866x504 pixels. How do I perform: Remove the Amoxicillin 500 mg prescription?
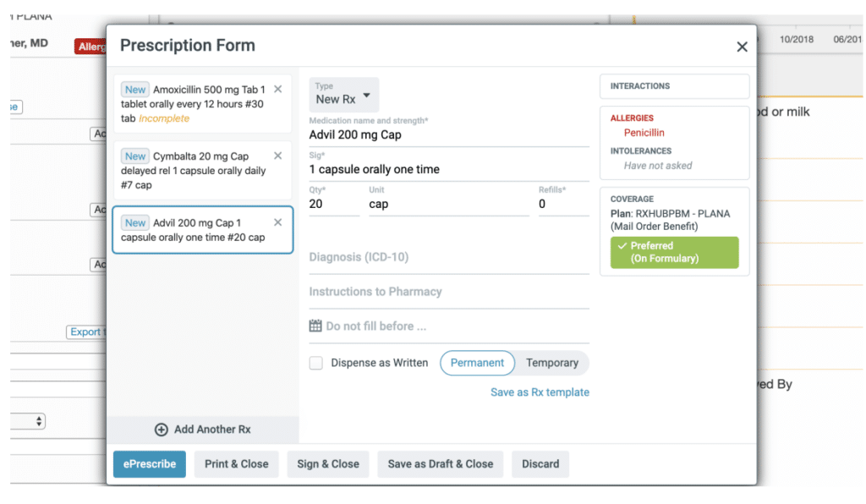[277, 89]
